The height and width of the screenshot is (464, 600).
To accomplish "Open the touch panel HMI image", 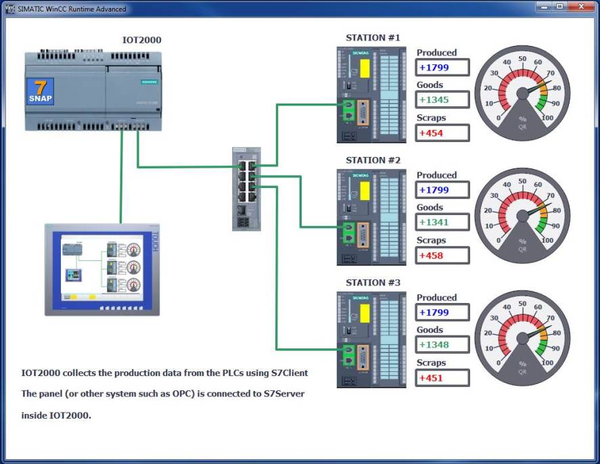I will click(102, 270).
